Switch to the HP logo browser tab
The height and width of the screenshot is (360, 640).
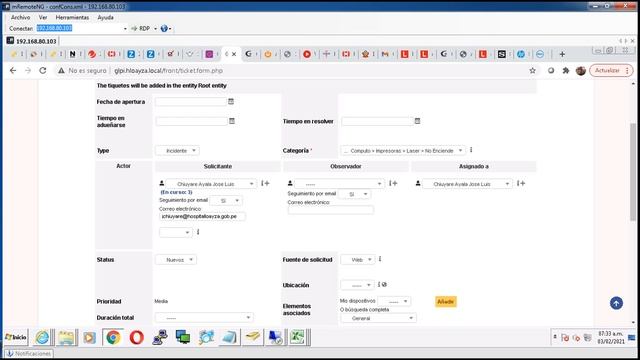tap(521, 54)
